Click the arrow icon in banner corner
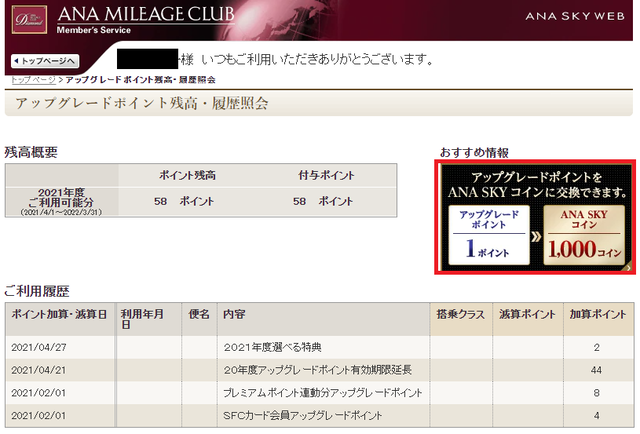 (628, 268)
